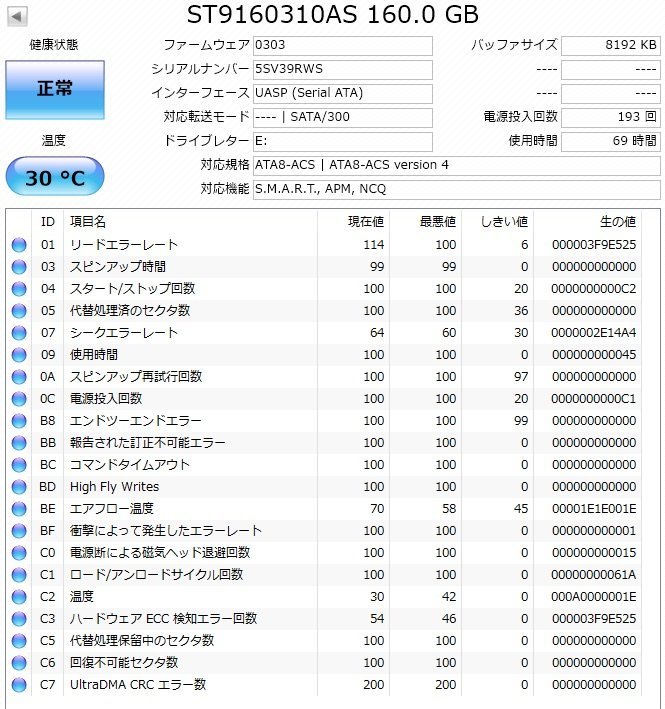665x709 pixels.
Task: Click the status icon for C6 回復不可能セクタ数
Action: (19, 663)
